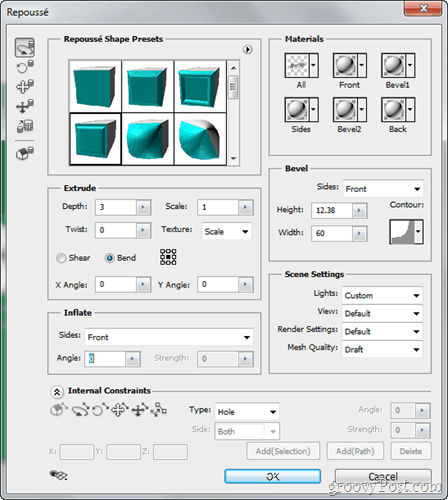Click the bend reference point grid icon
The width and height of the screenshot is (448, 500).
coord(168,257)
